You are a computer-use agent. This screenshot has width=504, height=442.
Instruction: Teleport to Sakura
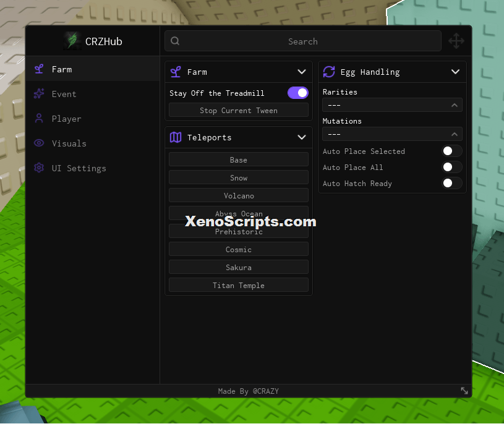(239, 267)
